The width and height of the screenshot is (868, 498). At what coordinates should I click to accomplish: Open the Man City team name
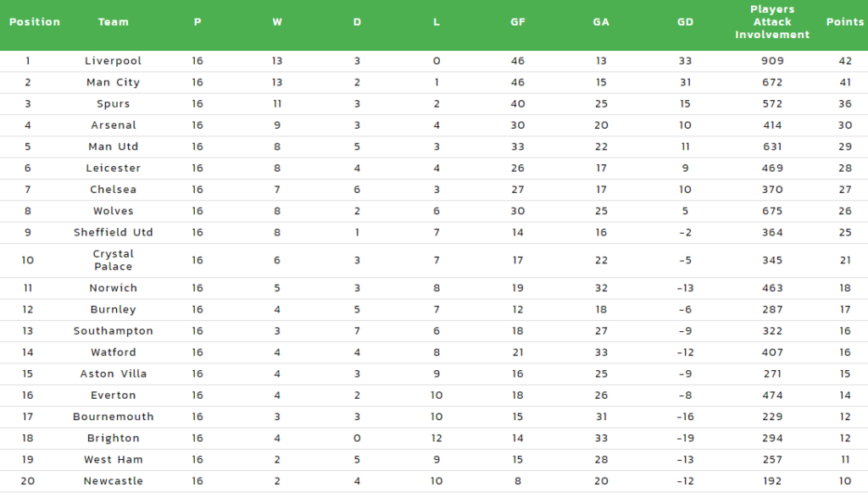click(113, 82)
